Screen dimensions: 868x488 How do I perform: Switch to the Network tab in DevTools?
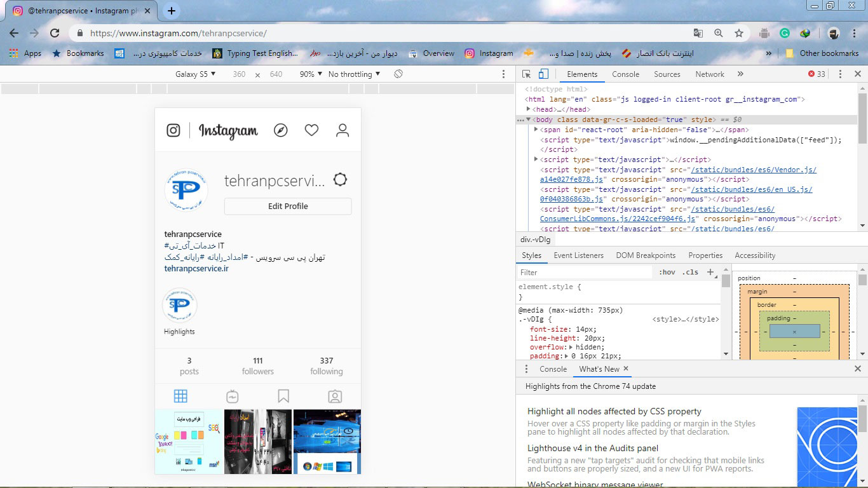pyautogui.click(x=709, y=74)
